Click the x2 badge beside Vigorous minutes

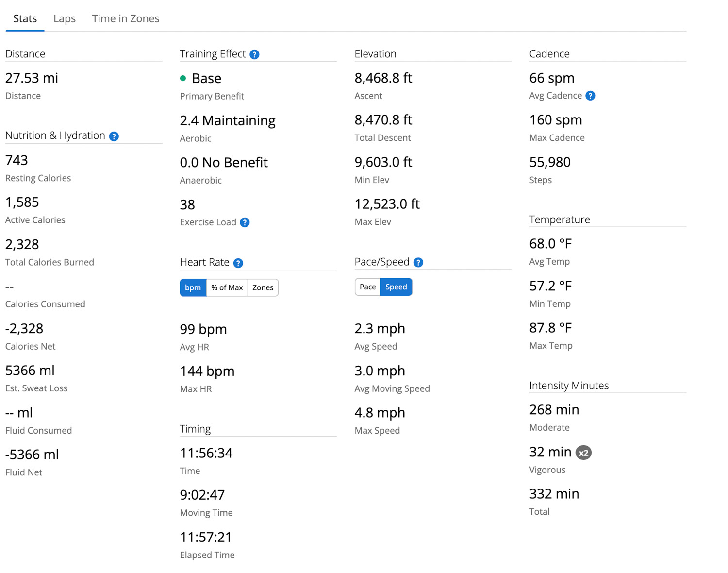pos(583,453)
